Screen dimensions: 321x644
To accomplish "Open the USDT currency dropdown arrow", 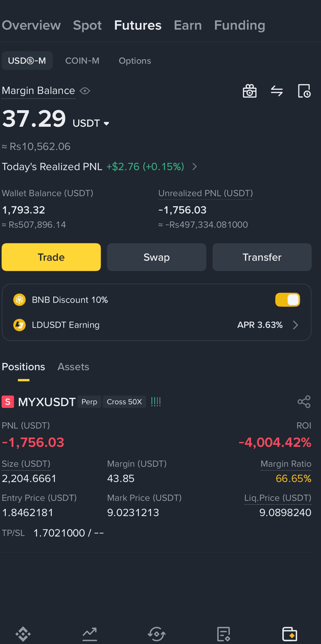I will (106, 123).
